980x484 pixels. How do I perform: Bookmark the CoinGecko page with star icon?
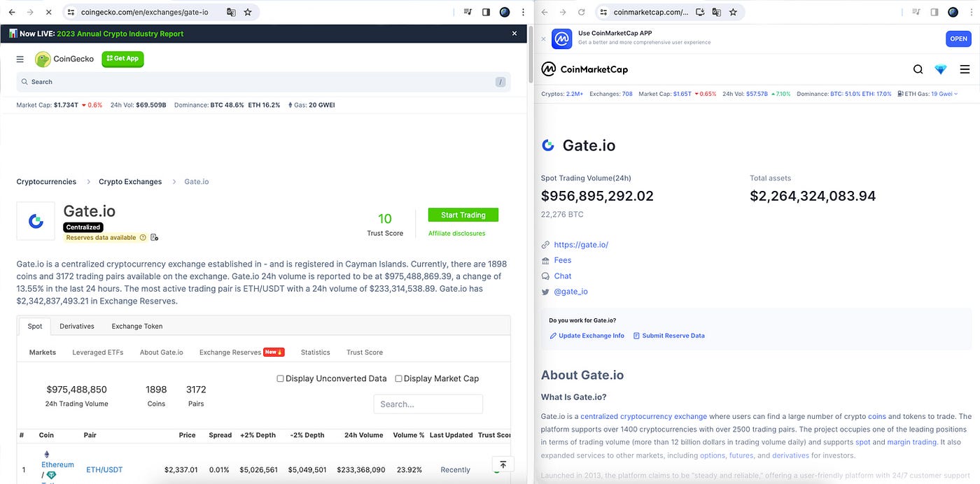click(x=248, y=12)
